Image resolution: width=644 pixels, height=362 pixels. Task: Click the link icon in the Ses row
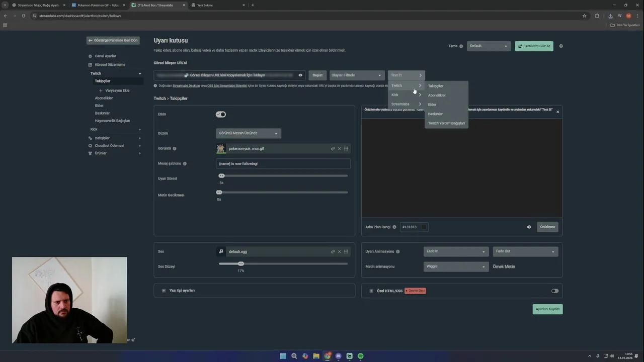point(333,252)
